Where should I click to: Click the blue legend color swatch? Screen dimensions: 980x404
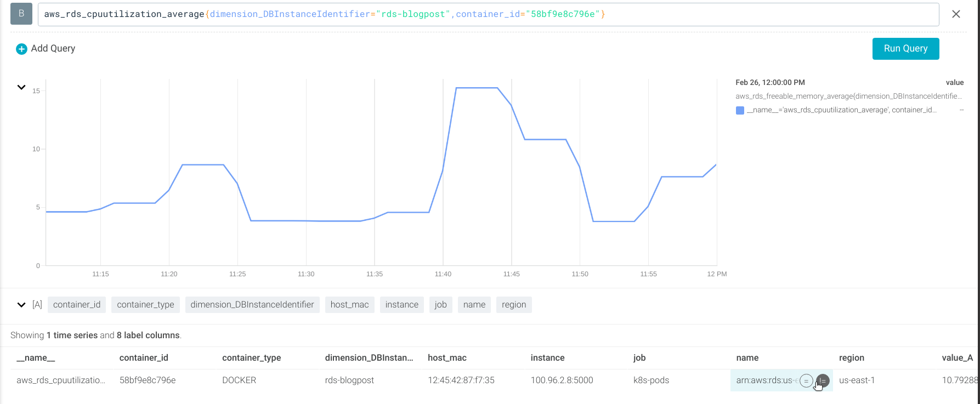coord(740,110)
